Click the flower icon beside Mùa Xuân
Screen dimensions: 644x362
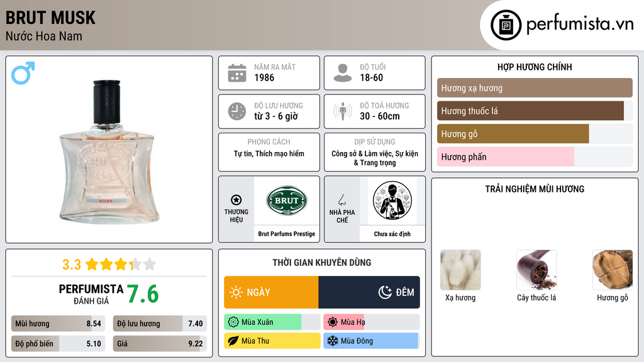(x=233, y=322)
